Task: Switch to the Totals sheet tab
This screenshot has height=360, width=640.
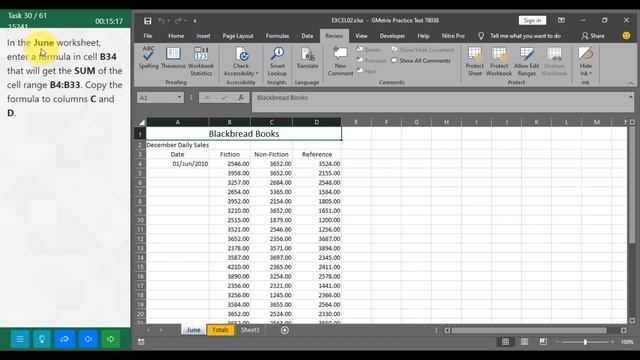Action: pos(220,330)
